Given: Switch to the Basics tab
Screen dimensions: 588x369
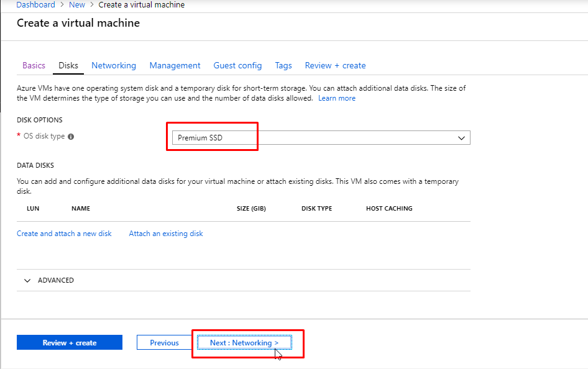Looking at the screenshot, I should (34, 65).
